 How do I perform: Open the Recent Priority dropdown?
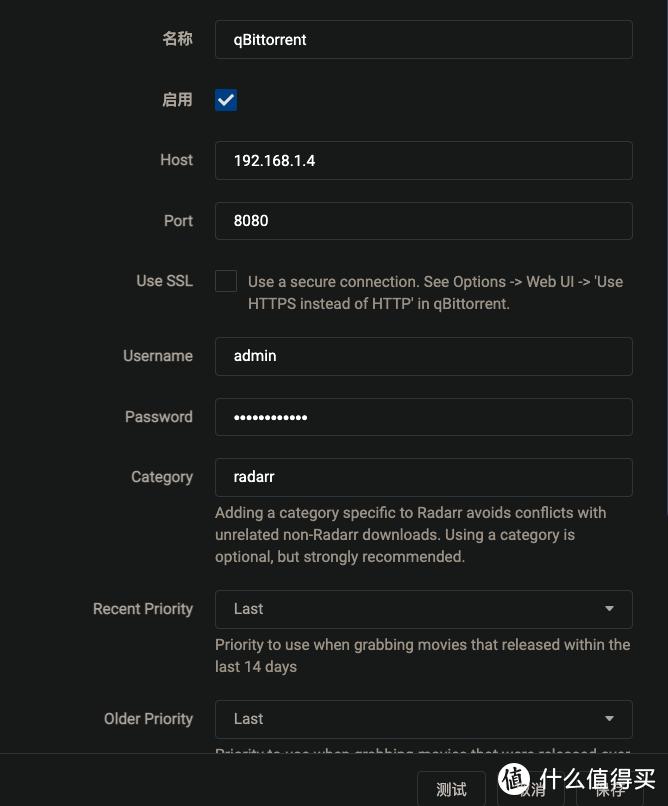[423, 609]
